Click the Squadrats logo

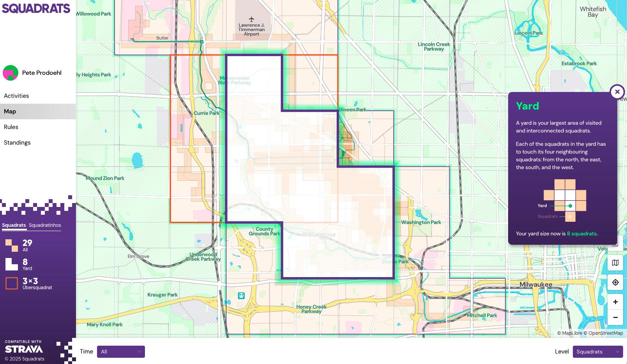click(x=36, y=9)
